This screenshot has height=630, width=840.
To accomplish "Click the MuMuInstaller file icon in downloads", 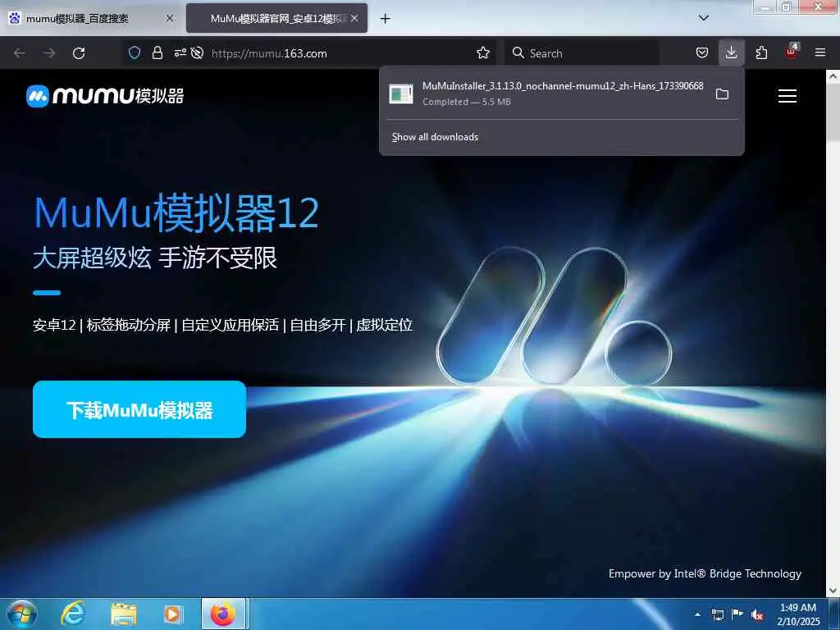I will click(x=400, y=94).
